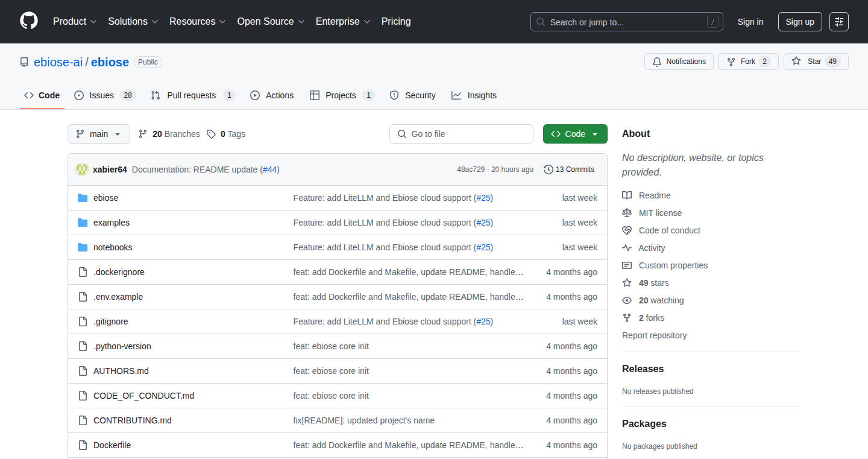Switch to the Pull requests tab

[192, 95]
